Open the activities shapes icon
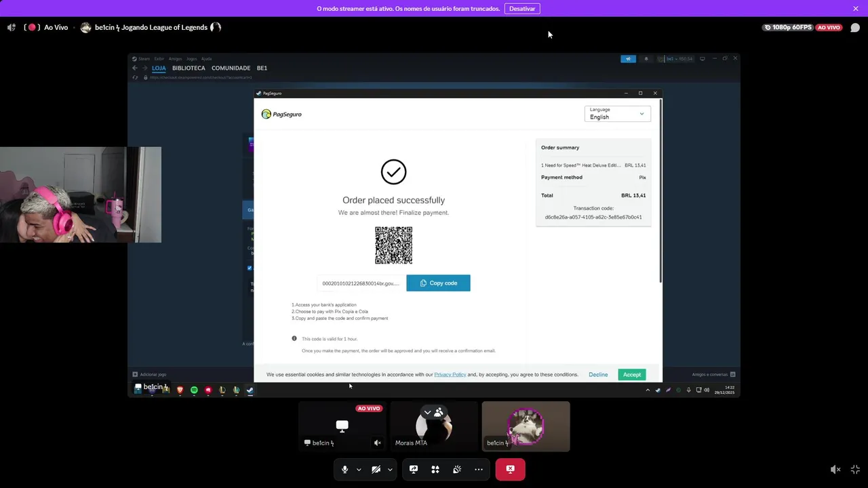Image resolution: width=868 pixels, height=488 pixels. pos(435,469)
